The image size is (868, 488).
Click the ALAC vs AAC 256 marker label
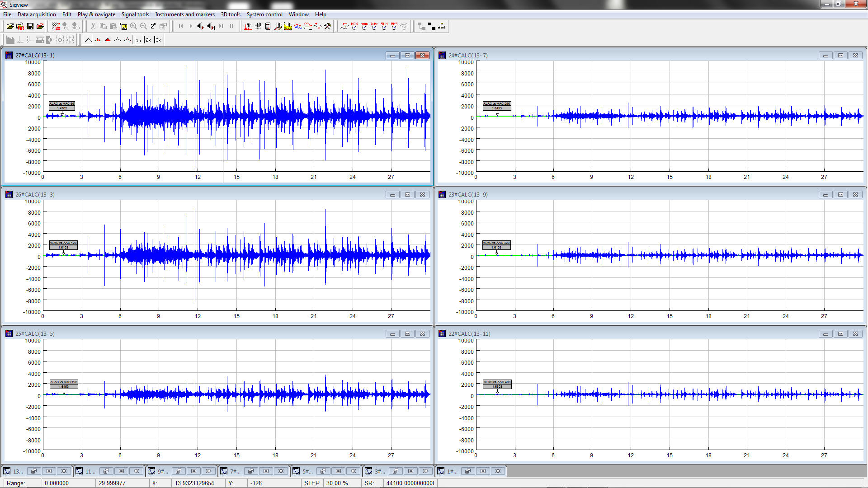pyautogui.click(x=497, y=106)
